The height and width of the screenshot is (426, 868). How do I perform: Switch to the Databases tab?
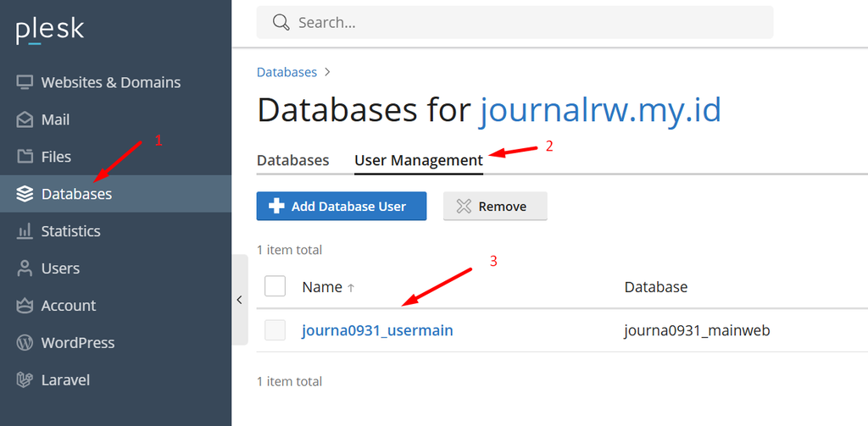(x=292, y=160)
